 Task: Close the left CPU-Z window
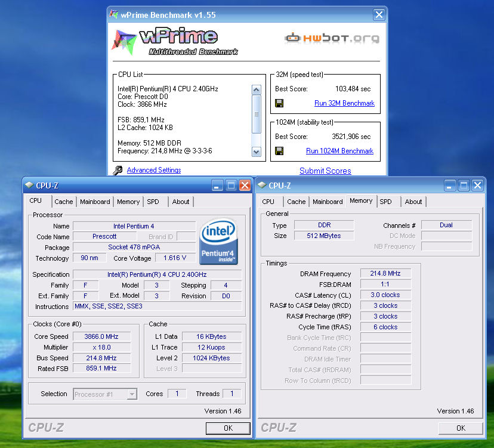(245, 186)
